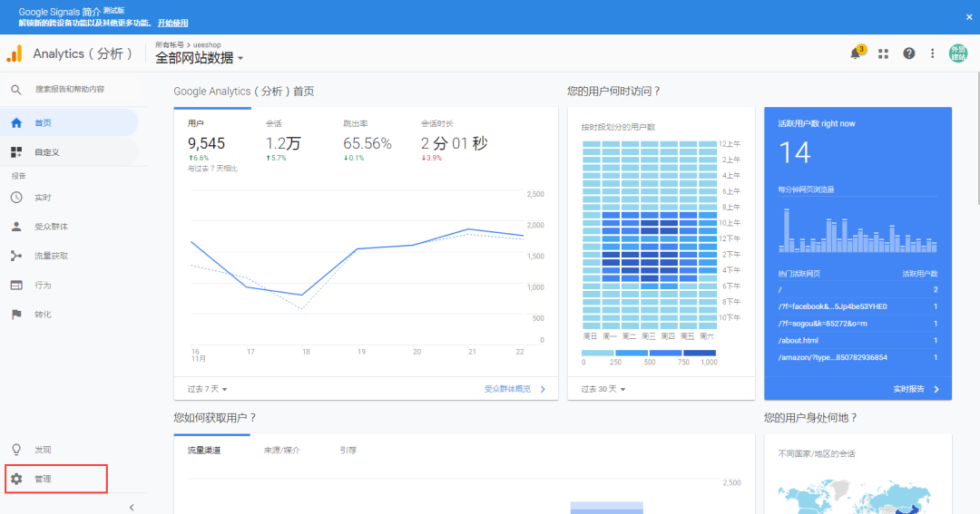Viewport: 980px width, 514px height.
Task: Click the darkest blue legend swatch at 750
Action: 700,353
